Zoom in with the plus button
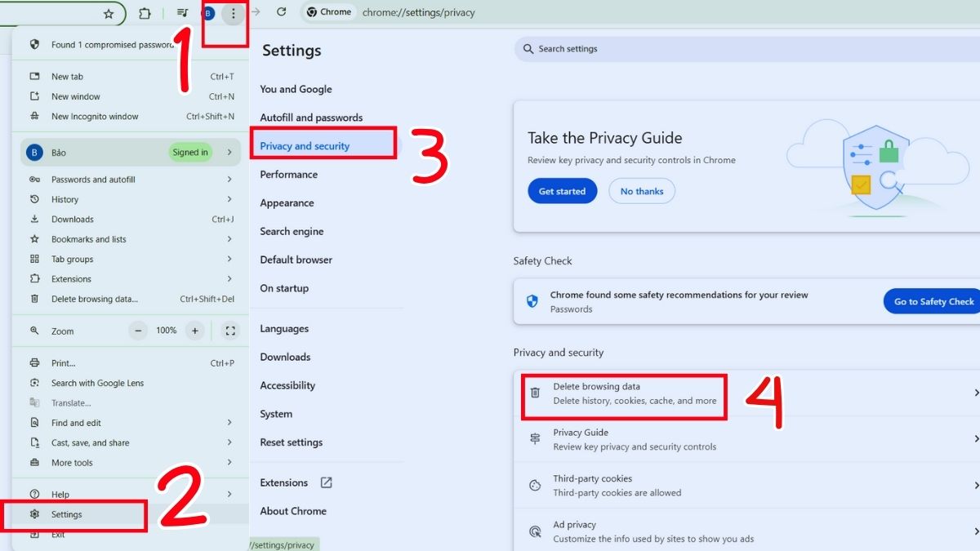This screenshot has width=980, height=551. coord(194,331)
